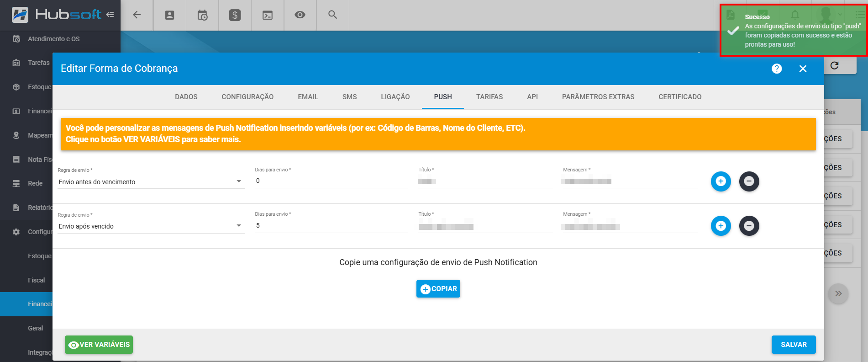Viewport: 868px width, 362px height.
Task: Edit Dias para envio field with value 5
Action: point(331,226)
